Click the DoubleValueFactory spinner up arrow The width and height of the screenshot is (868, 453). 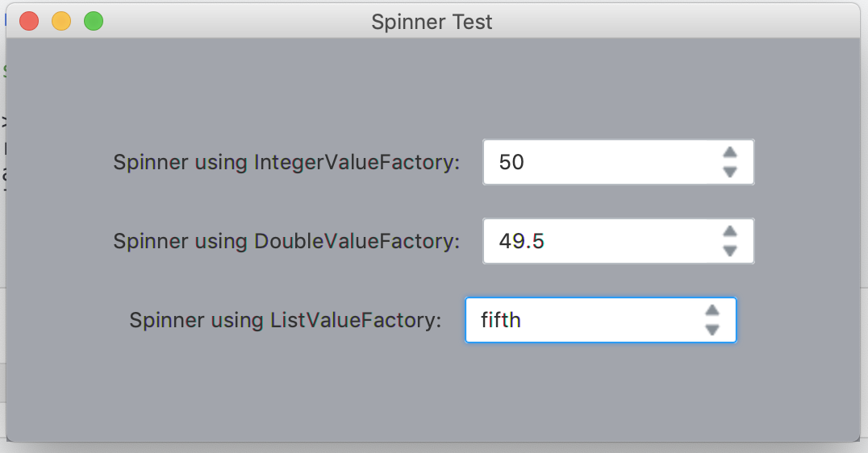tap(730, 231)
